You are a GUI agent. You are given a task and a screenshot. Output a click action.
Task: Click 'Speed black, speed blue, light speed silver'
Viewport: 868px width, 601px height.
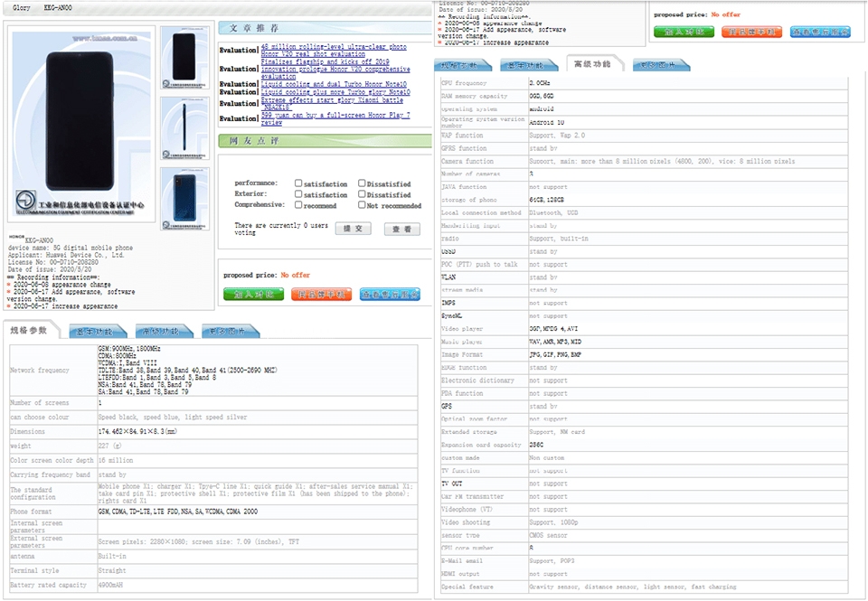173,418
